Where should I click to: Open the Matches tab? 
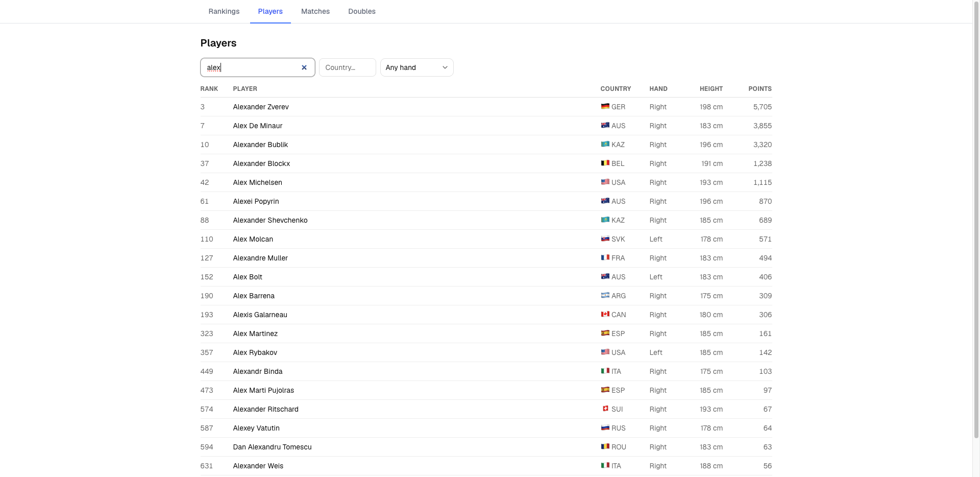pos(315,11)
